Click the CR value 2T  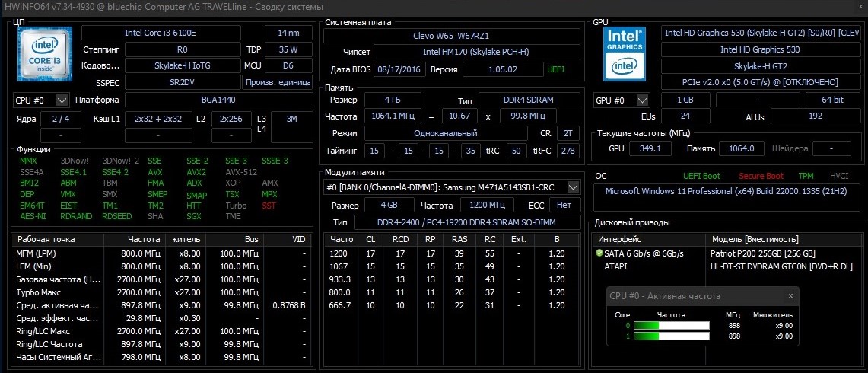[568, 133]
